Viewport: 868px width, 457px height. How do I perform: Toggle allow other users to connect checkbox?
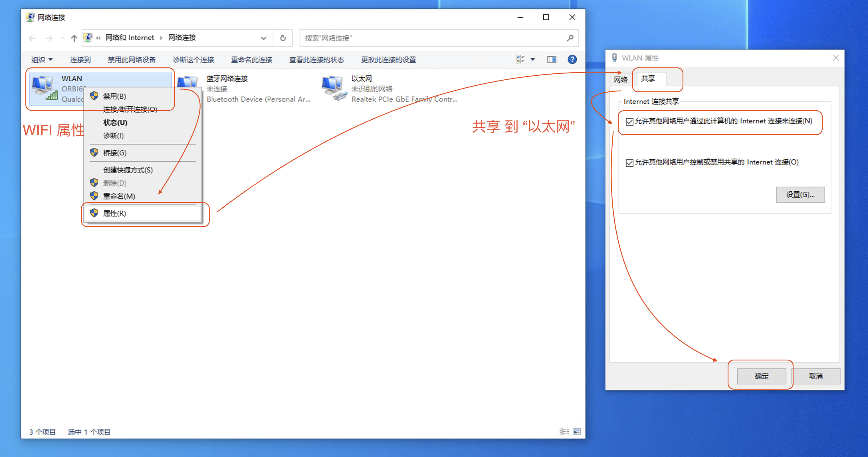(x=629, y=122)
